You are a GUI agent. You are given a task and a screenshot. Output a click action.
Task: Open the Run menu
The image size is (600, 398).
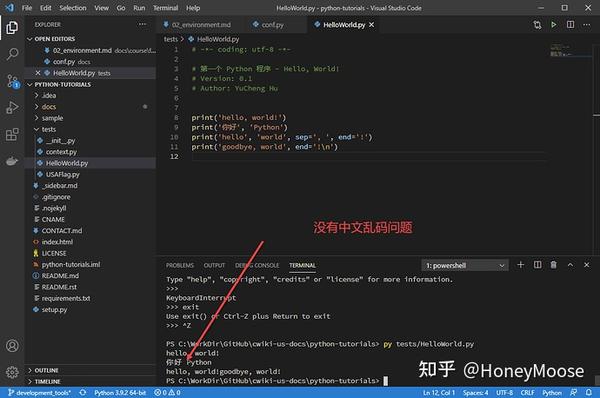tap(139, 8)
